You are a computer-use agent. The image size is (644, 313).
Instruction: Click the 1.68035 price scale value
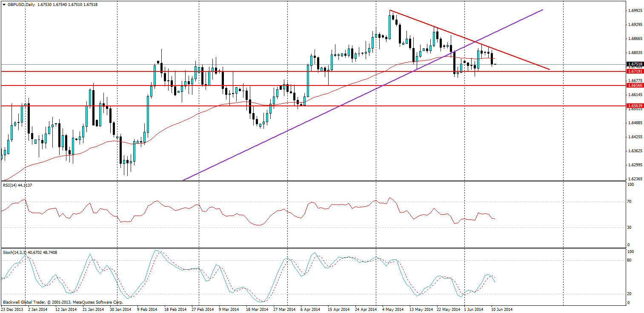pos(635,53)
